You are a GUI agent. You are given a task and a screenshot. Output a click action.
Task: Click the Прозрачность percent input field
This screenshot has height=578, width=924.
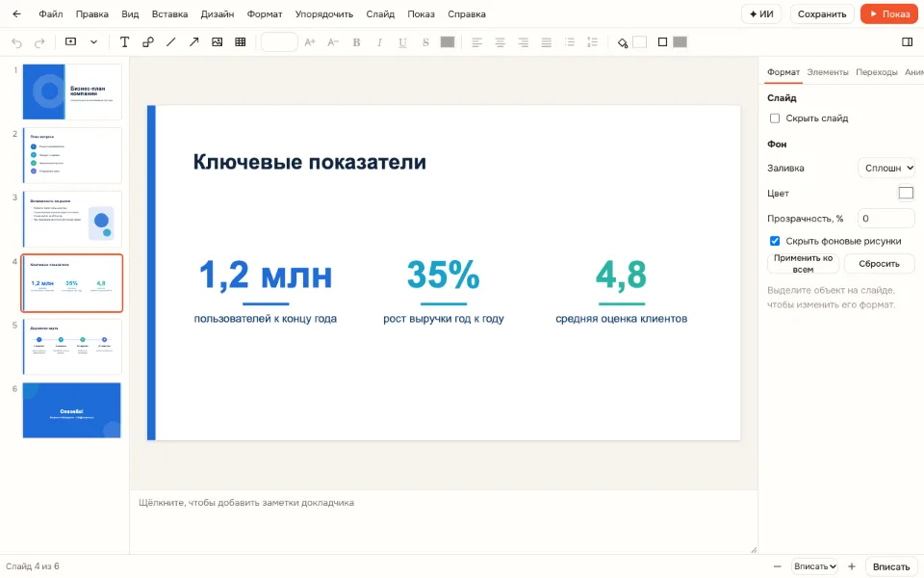[886, 219]
